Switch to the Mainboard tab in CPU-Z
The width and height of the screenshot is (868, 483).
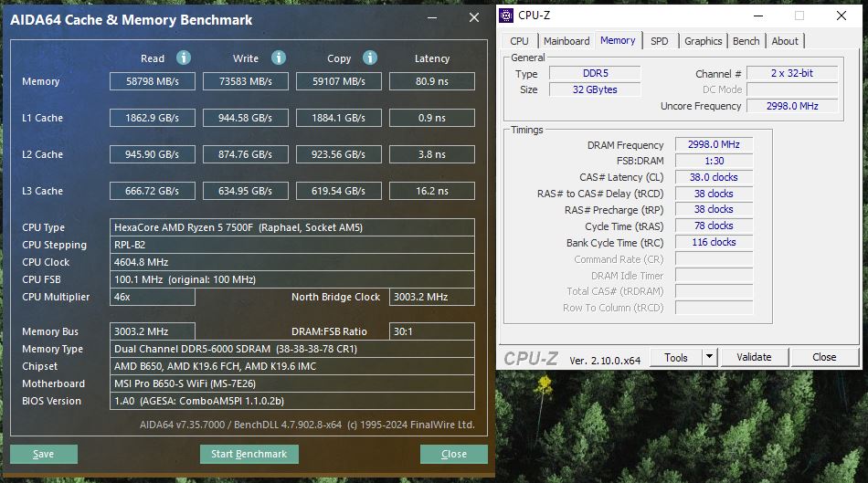click(x=566, y=41)
